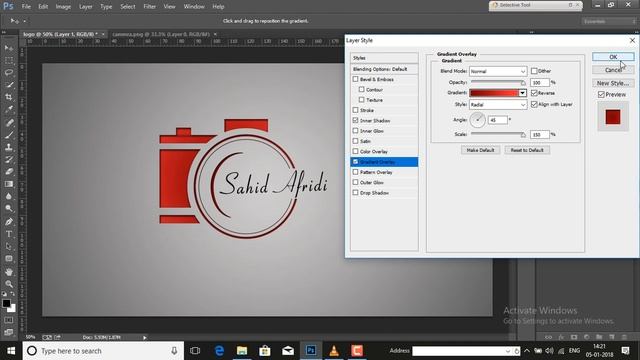Image resolution: width=640 pixels, height=360 pixels.
Task: Open Microsoft Edge from taskbar
Action: [219, 351]
